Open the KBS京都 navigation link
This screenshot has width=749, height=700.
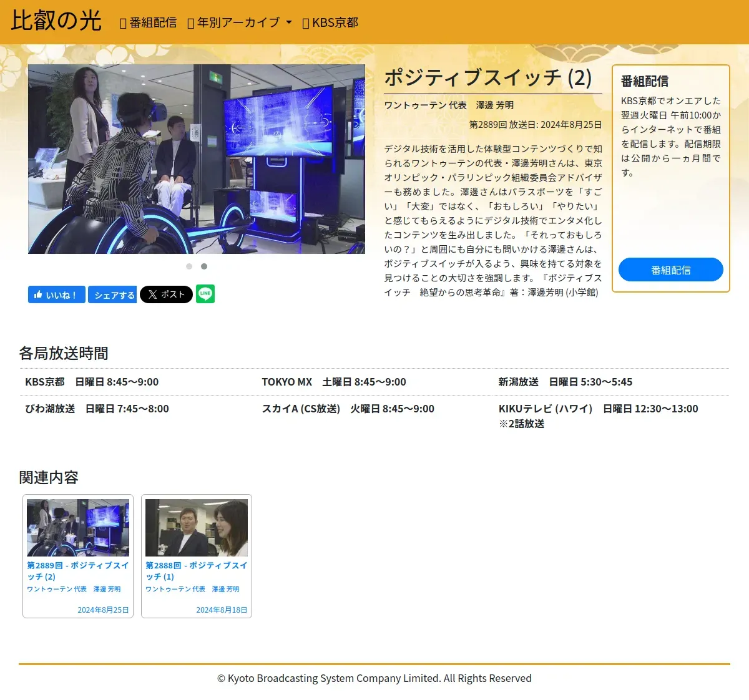(330, 22)
